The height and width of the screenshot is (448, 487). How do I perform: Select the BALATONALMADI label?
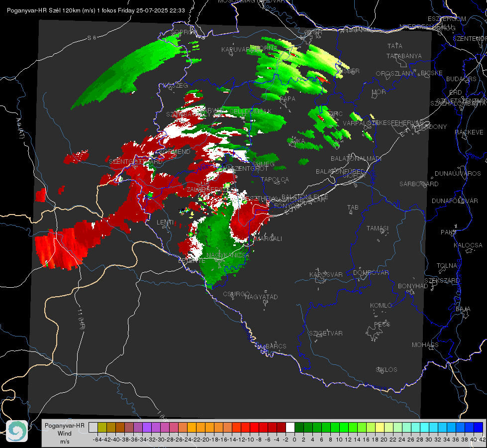[x=356, y=159]
